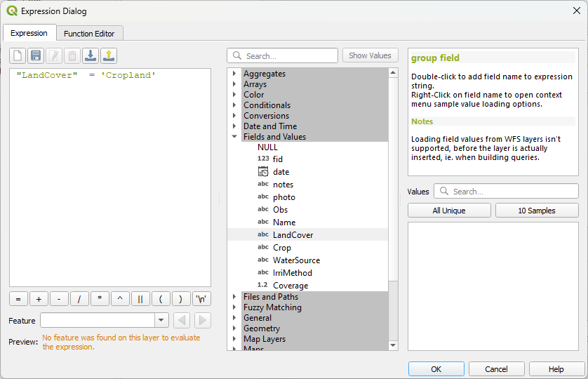Screen dimensions: 588x379
Task: Insert the caret power operator
Action: pos(120,299)
